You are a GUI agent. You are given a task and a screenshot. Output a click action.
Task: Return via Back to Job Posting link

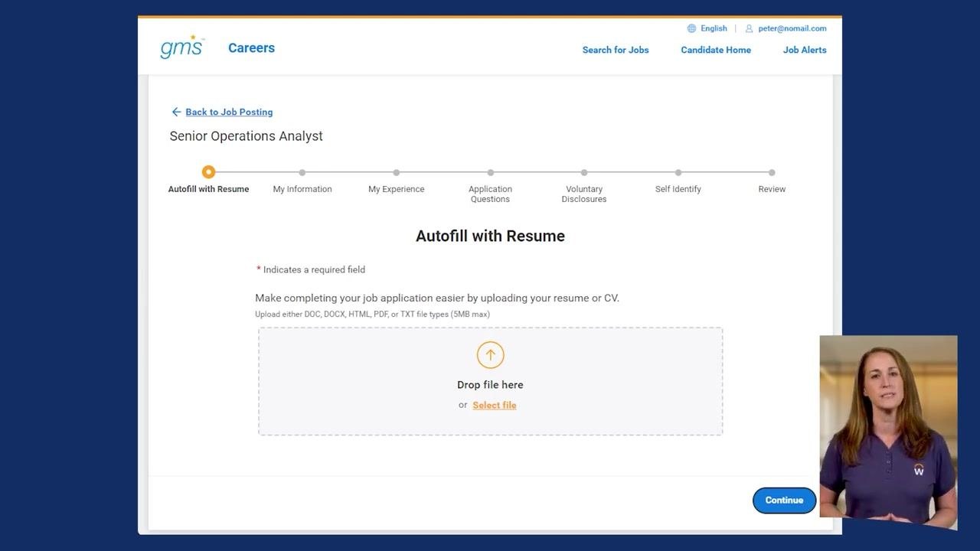229,112
